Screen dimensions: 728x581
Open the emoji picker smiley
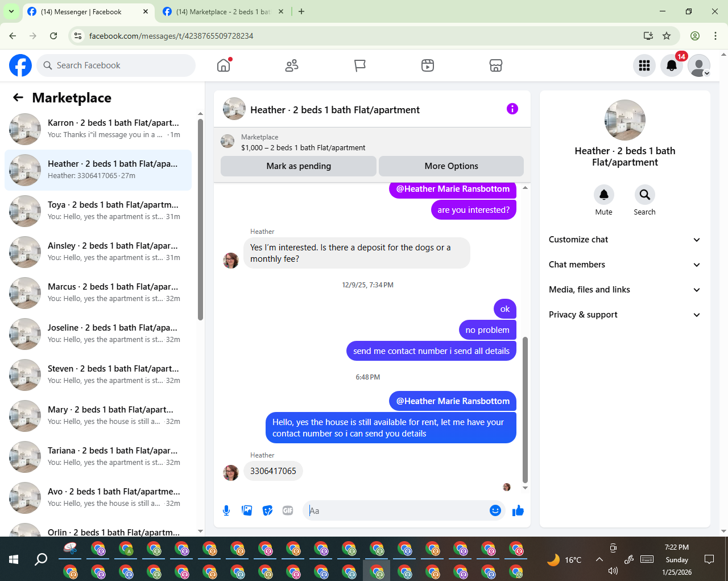pos(495,510)
